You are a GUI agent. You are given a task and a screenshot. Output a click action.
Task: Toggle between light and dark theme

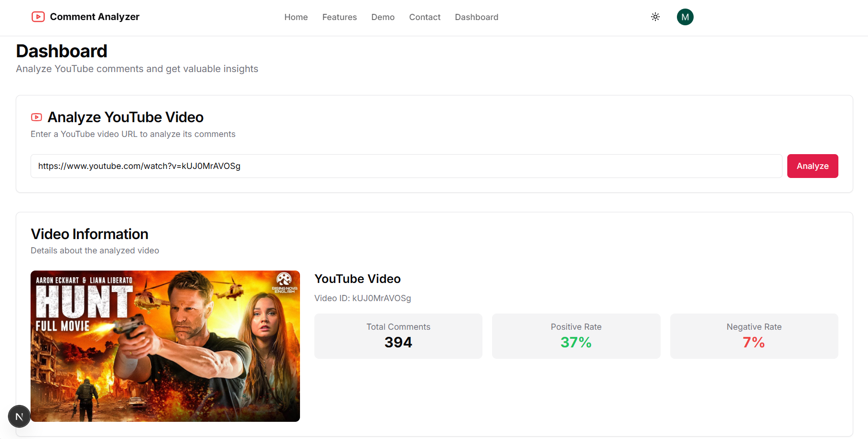coord(655,17)
